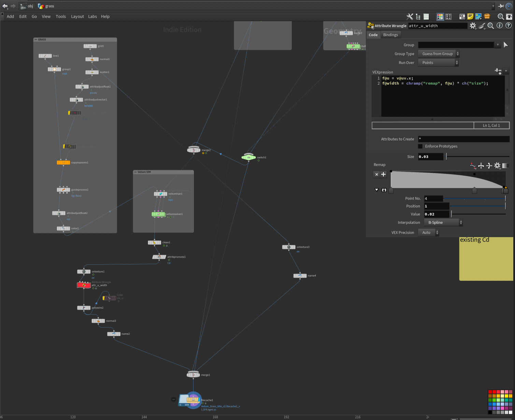Open the Group Type Guess from Group selector
Screen dimensions: 515x420
coord(439,54)
